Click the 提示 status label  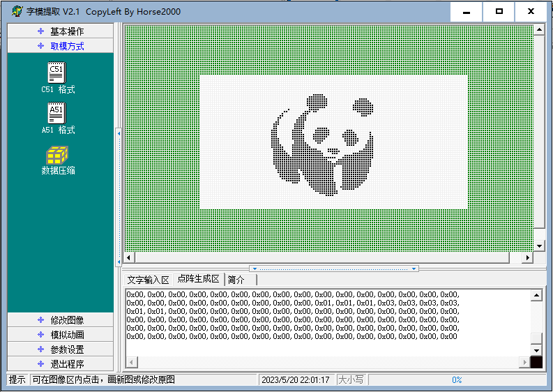pos(17,379)
